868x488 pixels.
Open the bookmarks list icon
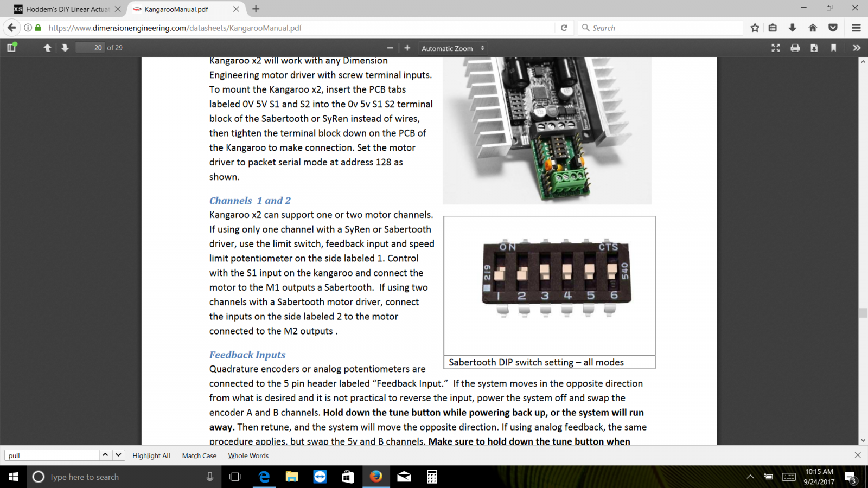[773, 28]
